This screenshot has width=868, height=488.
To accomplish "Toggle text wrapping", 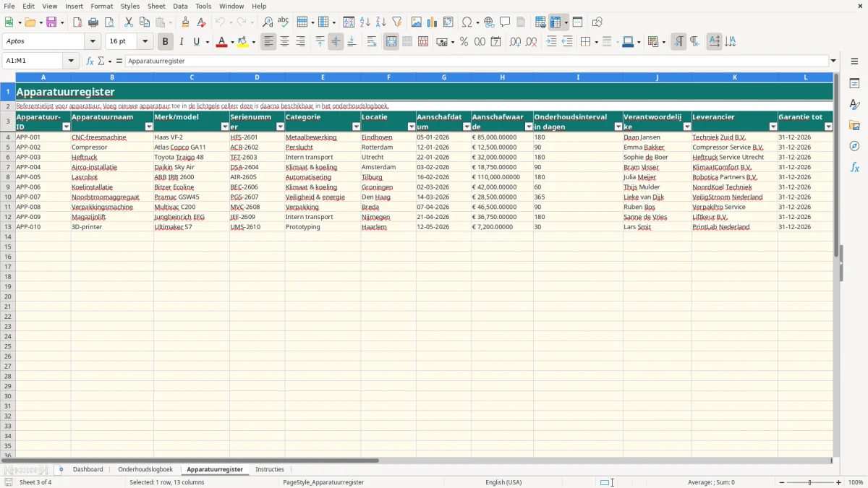I will click(372, 42).
